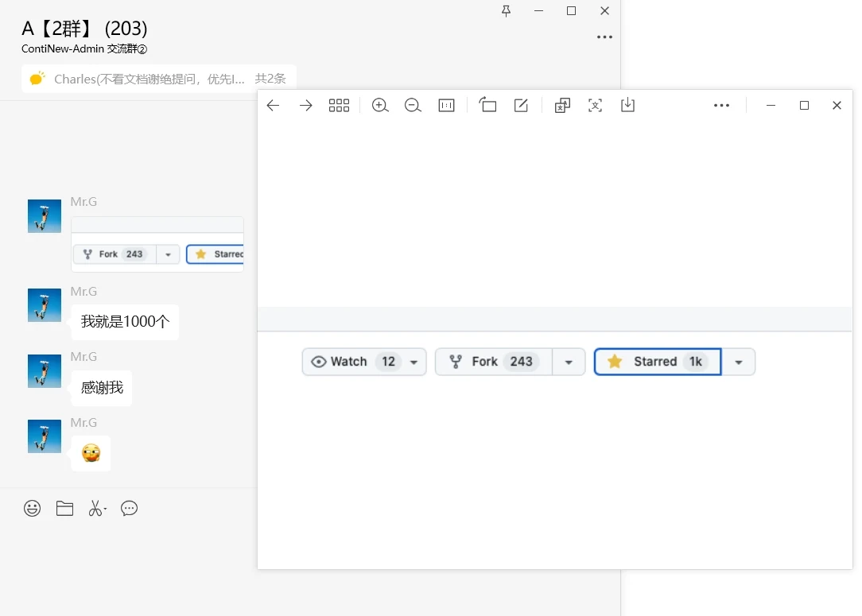Click the sender name Mr.G above '我就是1000个'

83,291
